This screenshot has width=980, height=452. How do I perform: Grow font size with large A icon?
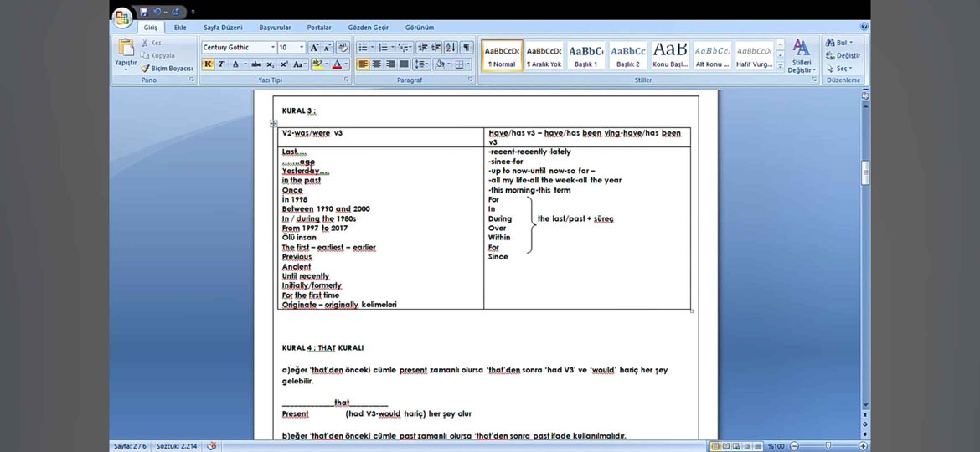(x=314, y=48)
